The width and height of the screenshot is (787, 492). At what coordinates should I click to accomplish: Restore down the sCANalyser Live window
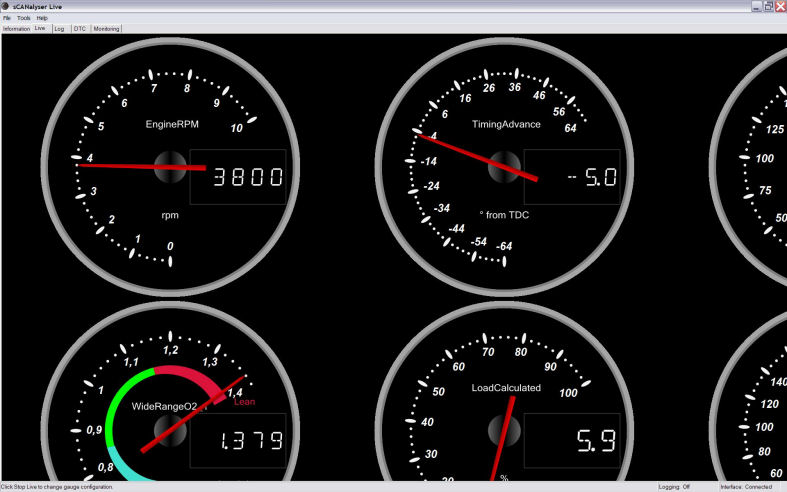(x=768, y=6)
